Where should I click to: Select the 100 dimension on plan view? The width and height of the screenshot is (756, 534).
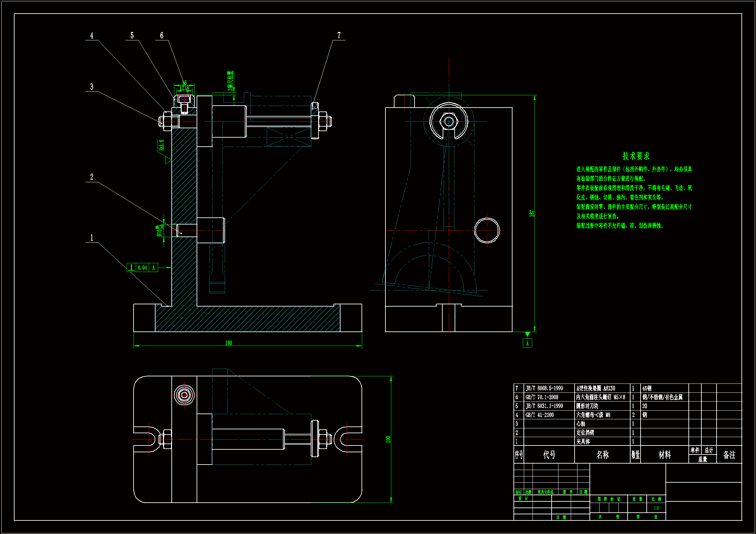(388, 439)
